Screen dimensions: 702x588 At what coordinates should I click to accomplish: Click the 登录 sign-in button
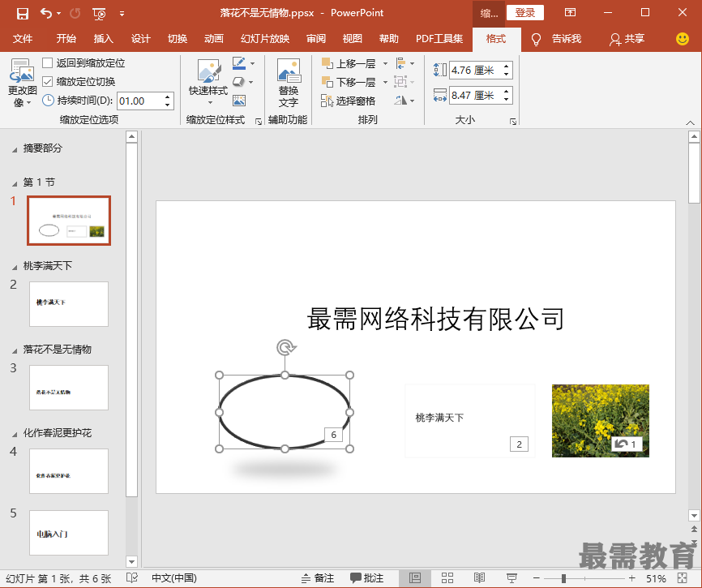525,12
